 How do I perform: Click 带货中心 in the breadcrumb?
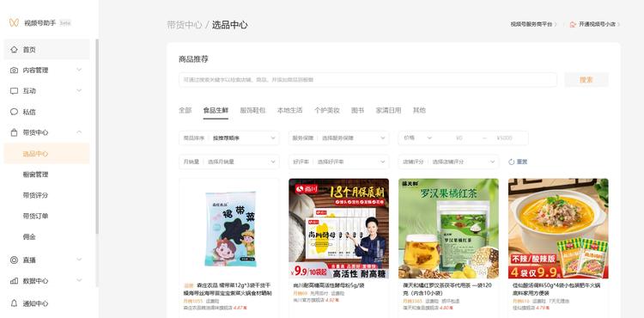point(185,25)
